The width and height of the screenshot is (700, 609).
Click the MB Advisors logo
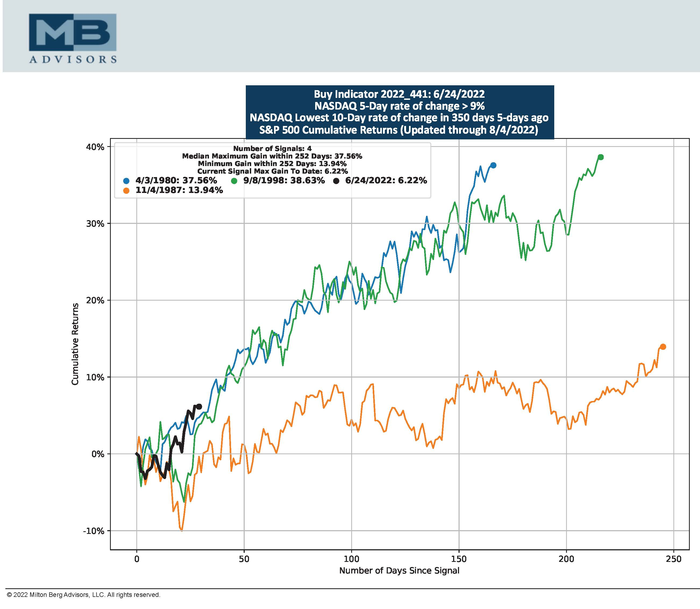pyautogui.click(x=73, y=38)
